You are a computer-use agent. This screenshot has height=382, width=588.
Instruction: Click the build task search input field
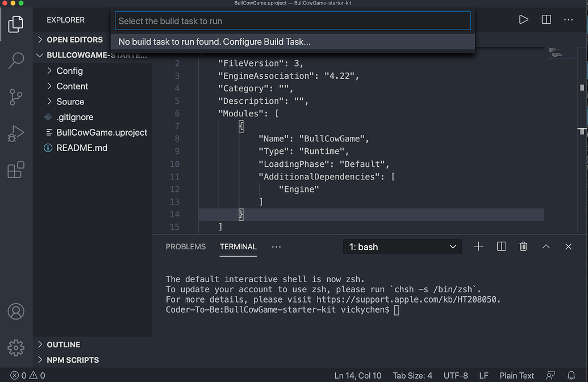click(293, 20)
